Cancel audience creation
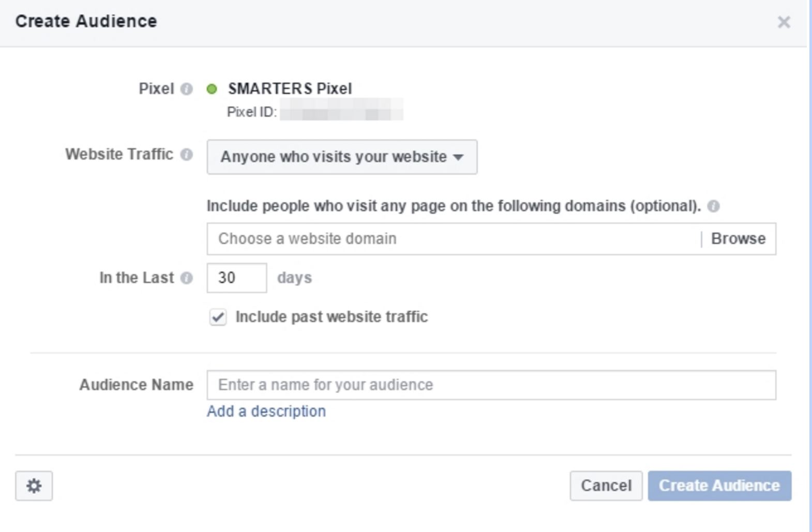Viewport: 812px width, 532px height. point(606,485)
